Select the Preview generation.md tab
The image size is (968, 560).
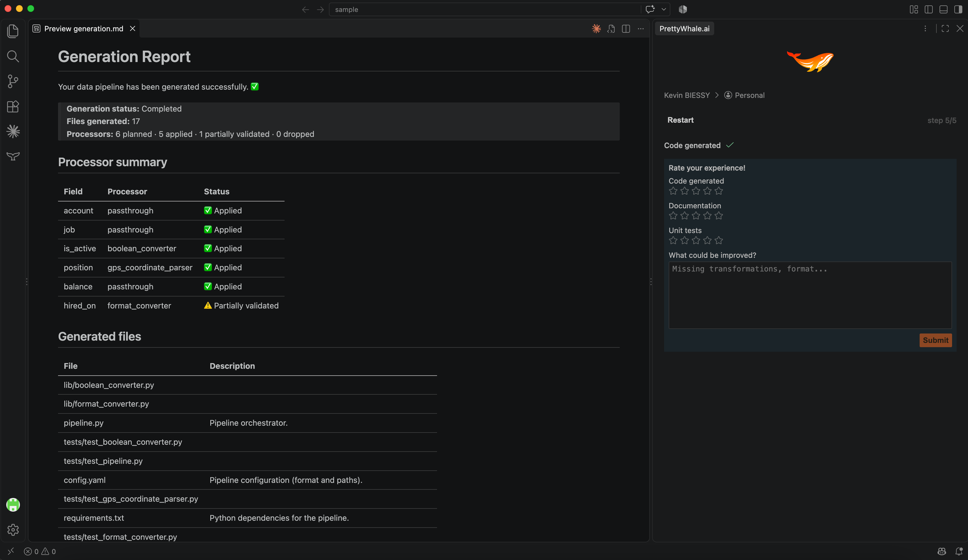point(83,29)
